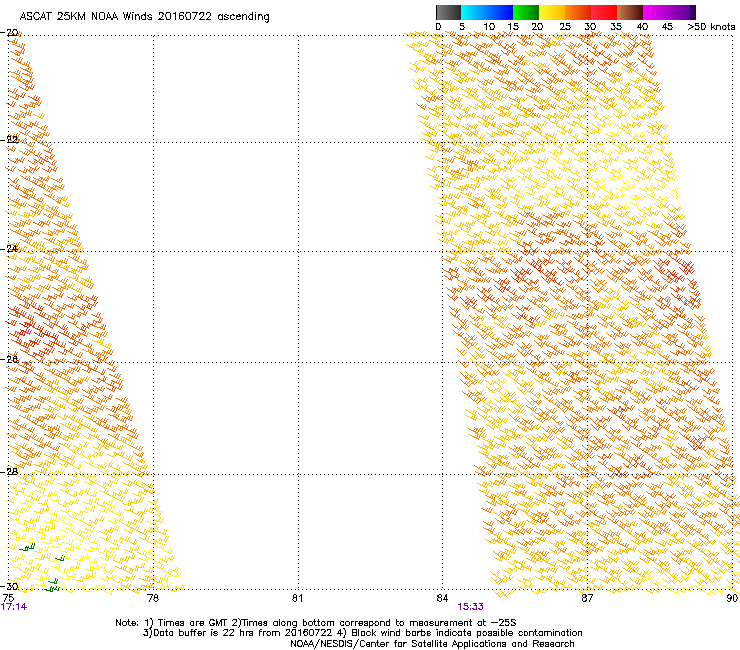This screenshot has height=650, width=740.
Task: Click the legend scale label 25
Action: 565,26
